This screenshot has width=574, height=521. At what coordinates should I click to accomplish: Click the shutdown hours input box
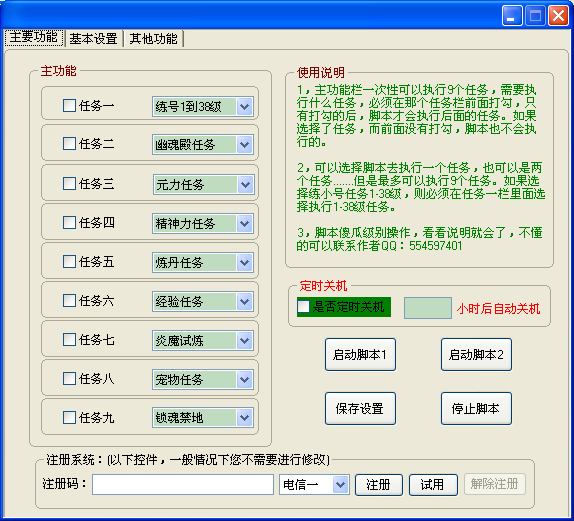tap(428, 308)
